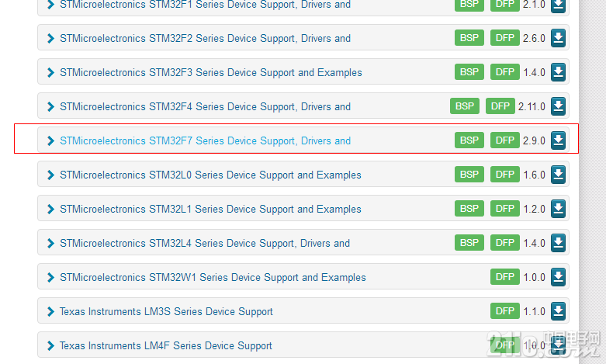Click the DFP badge for STM32F2
The width and height of the screenshot is (606, 364).
coord(505,38)
